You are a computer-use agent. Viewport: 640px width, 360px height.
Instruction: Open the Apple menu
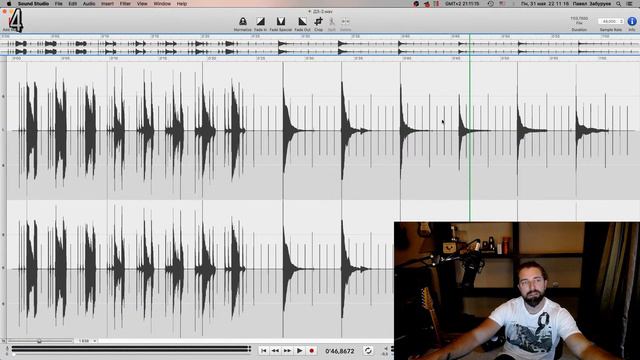pos(9,4)
